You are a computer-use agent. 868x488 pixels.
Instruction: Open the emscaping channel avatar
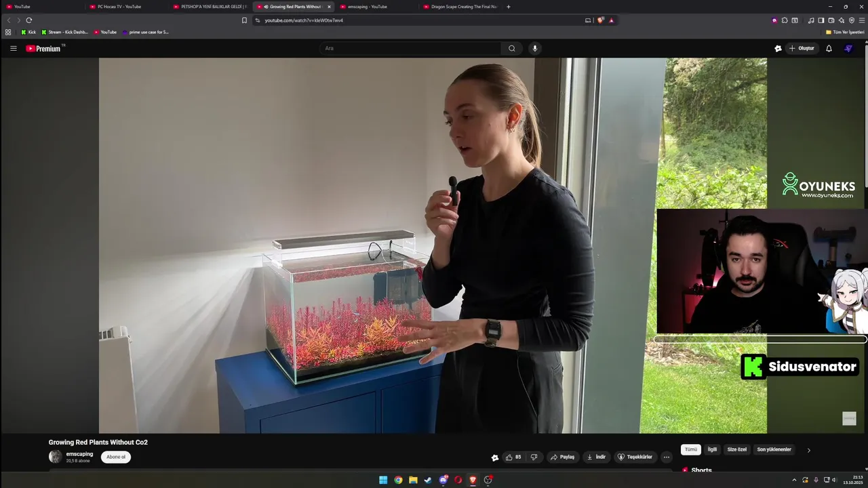click(55, 457)
